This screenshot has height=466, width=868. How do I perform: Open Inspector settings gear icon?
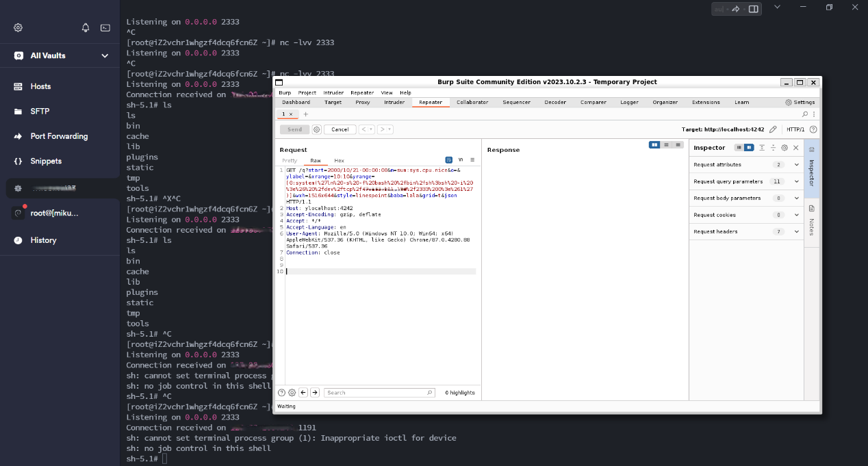tap(784, 148)
